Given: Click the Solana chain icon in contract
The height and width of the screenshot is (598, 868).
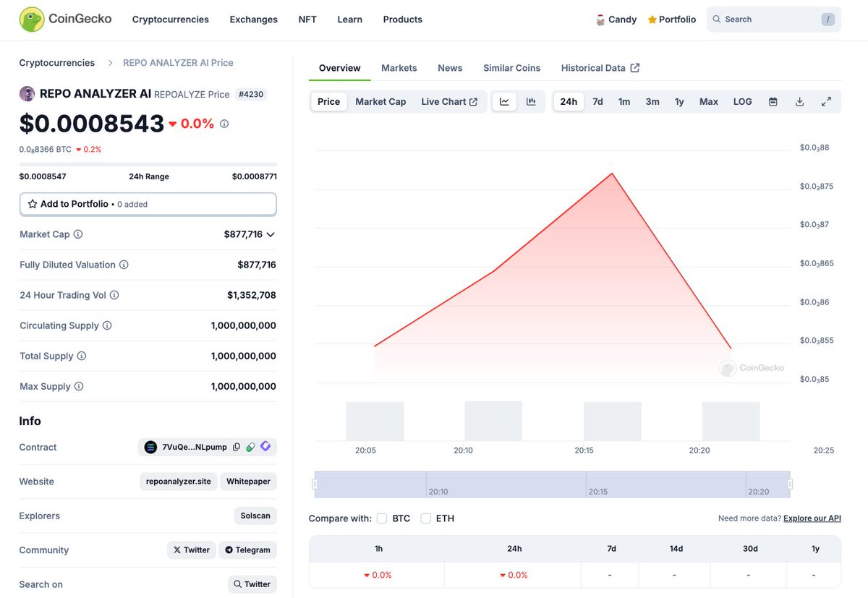Looking at the screenshot, I should [150, 447].
